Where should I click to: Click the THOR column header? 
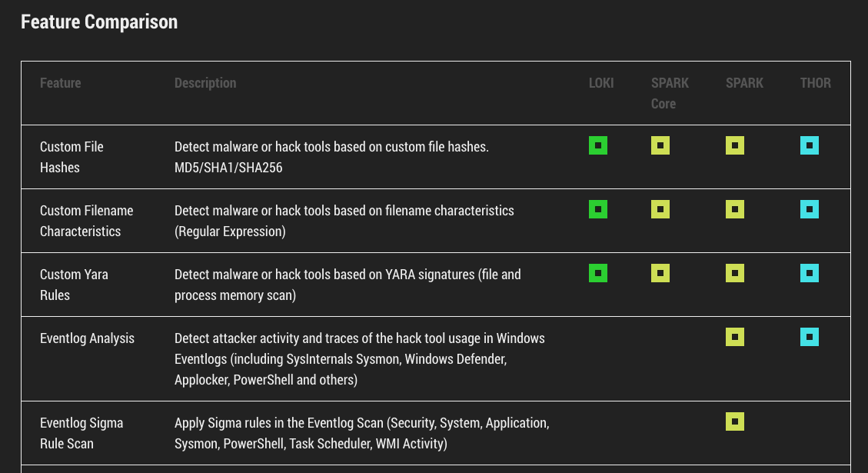815,83
